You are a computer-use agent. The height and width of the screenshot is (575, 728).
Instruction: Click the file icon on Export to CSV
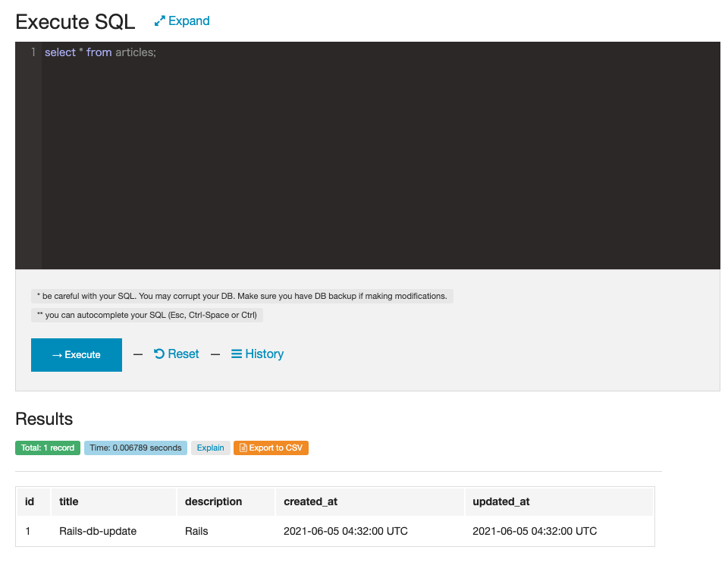pyautogui.click(x=243, y=448)
